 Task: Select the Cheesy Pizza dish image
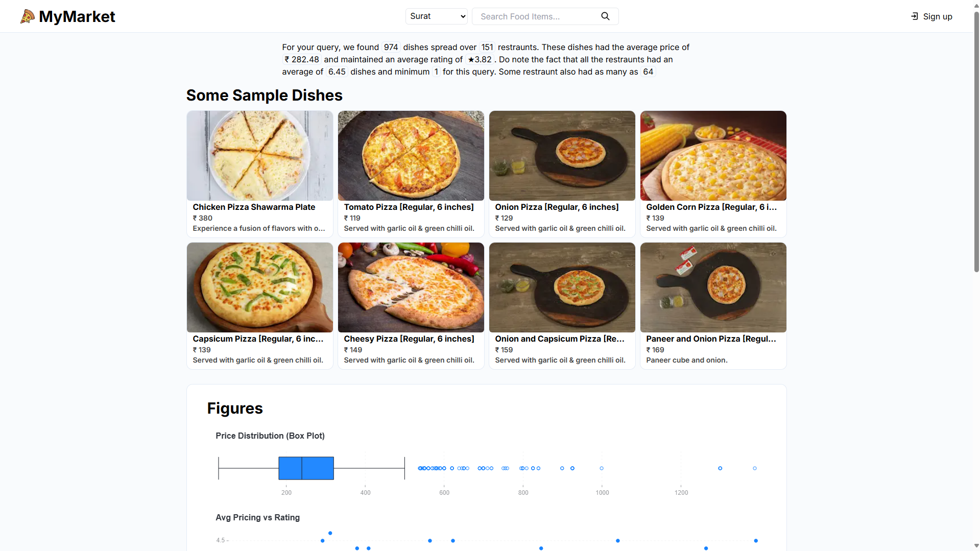point(411,287)
